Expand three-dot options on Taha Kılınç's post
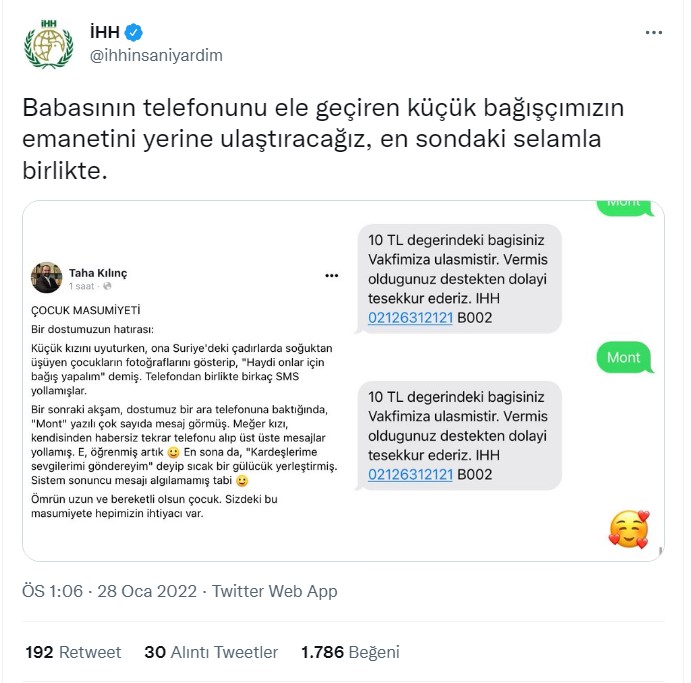Screen dimensions: 691x683 point(332,275)
